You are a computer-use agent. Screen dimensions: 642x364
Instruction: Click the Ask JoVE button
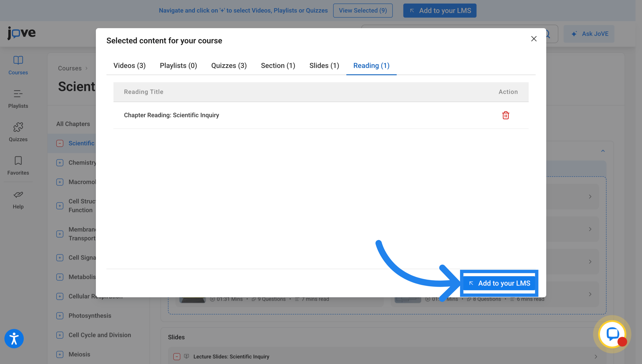(589, 34)
